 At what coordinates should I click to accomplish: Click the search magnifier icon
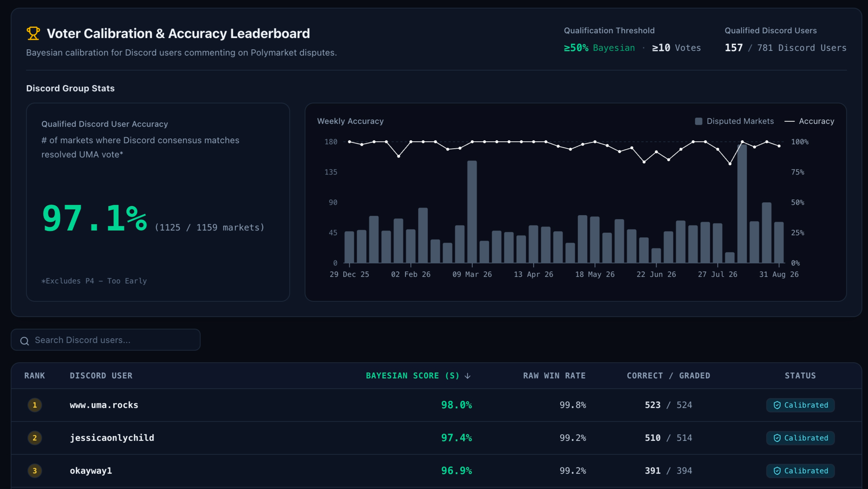24,341
